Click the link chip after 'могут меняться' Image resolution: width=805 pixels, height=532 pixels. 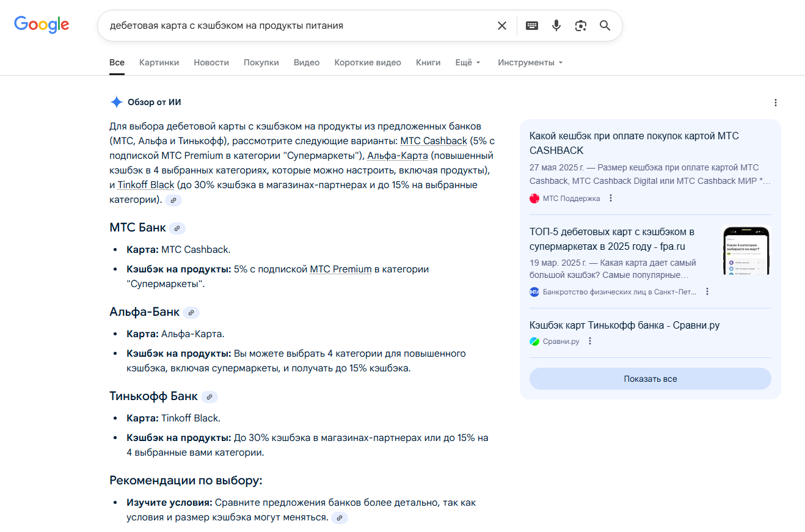(x=340, y=518)
